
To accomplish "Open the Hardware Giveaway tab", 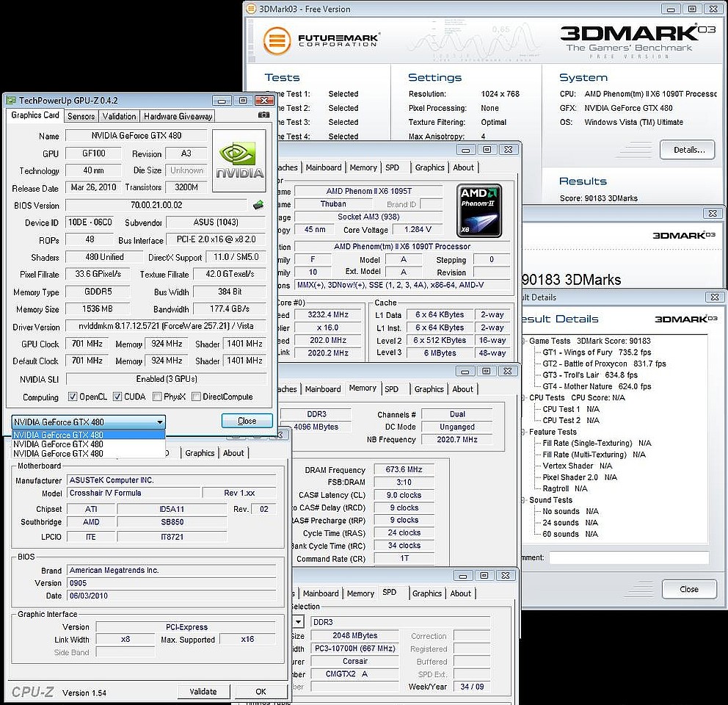I will 178,116.
